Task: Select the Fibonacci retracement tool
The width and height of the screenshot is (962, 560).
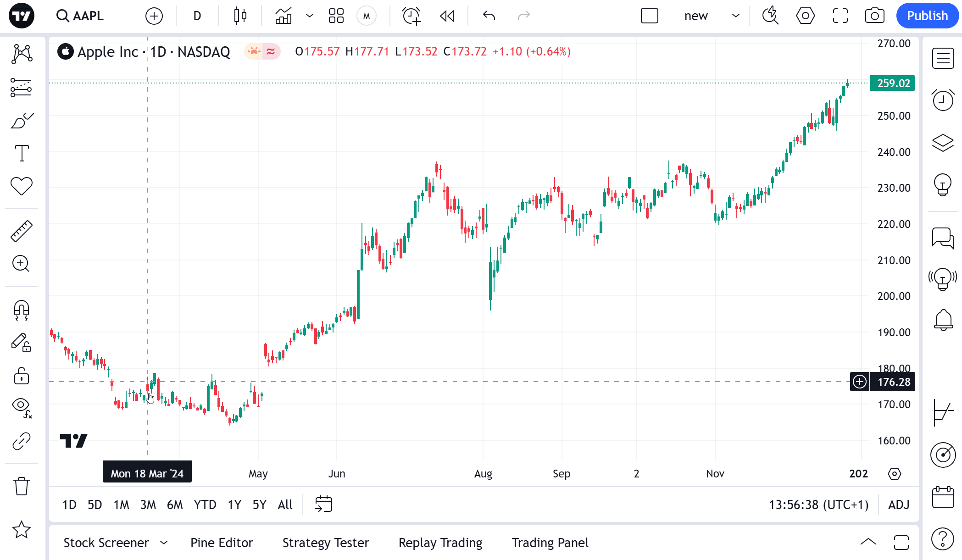Action: tap(21, 87)
